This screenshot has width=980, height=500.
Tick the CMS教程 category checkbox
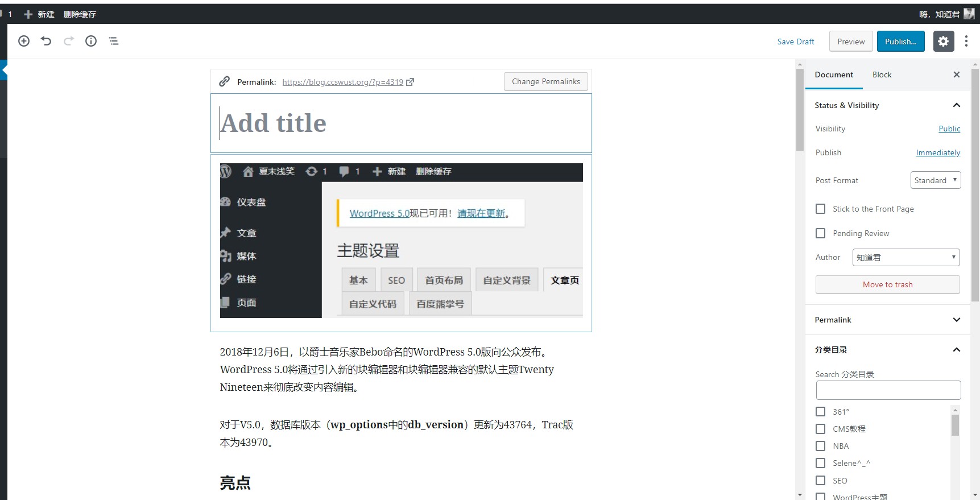(x=820, y=428)
